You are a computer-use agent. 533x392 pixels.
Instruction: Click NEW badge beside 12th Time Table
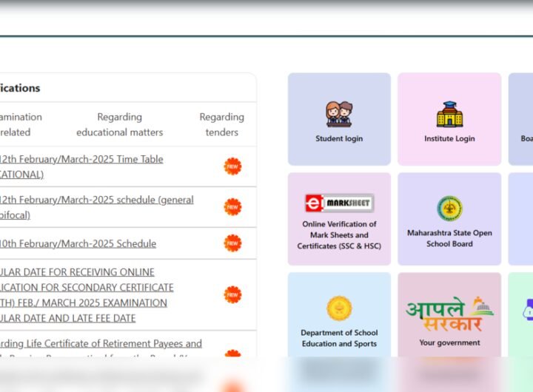click(232, 166)
